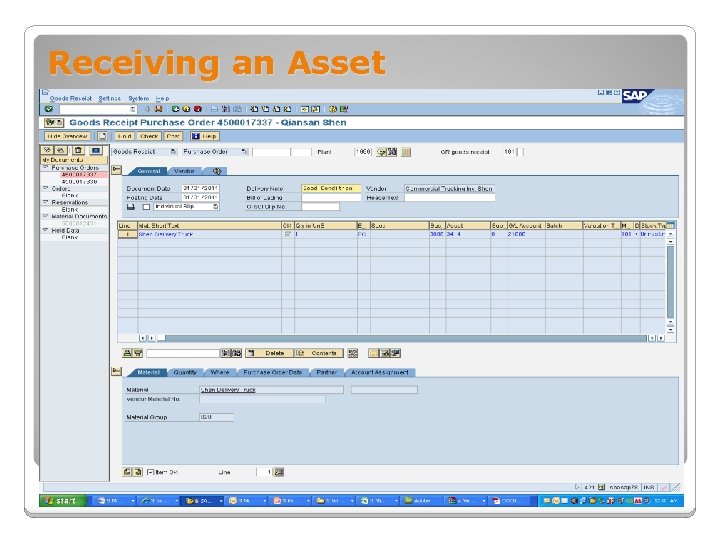The height and width of the screenshot is (540, 720).
Task: Open the Goods Receipt menu
Action: 70,98
